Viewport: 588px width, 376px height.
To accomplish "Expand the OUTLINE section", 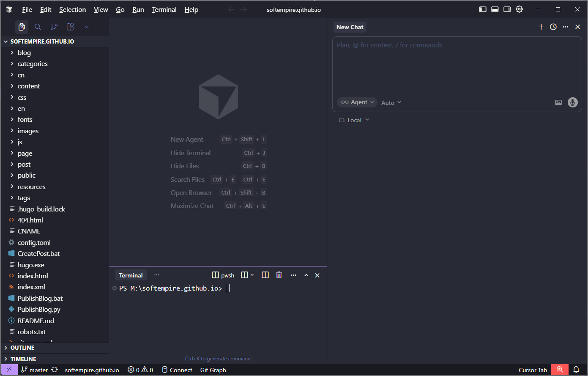I will point(22,348).
